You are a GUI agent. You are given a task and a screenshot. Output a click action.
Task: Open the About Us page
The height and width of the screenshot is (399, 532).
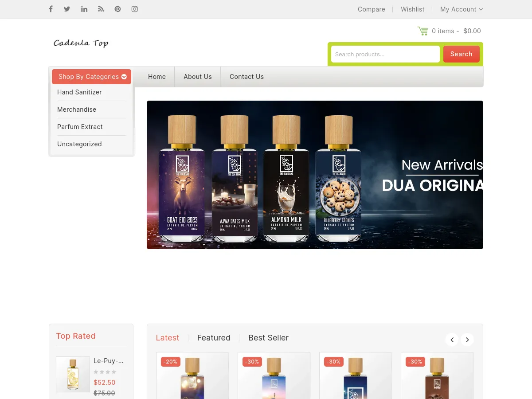[198, 77]
